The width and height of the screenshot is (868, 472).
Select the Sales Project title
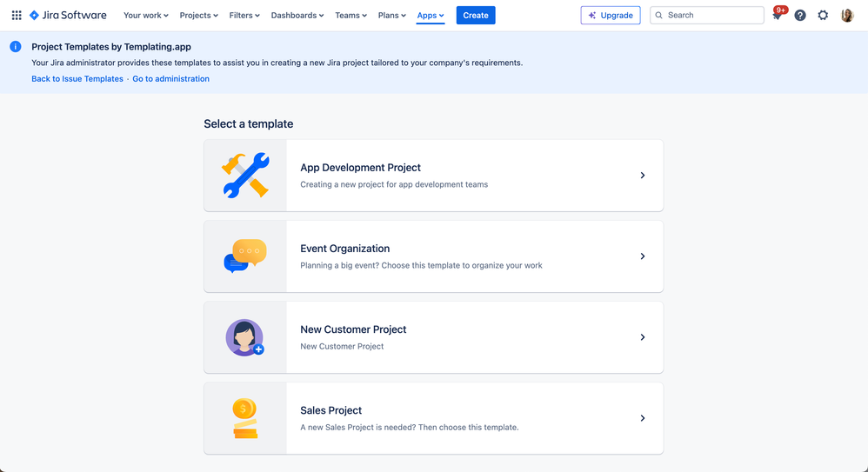click(x=331, y=410)
